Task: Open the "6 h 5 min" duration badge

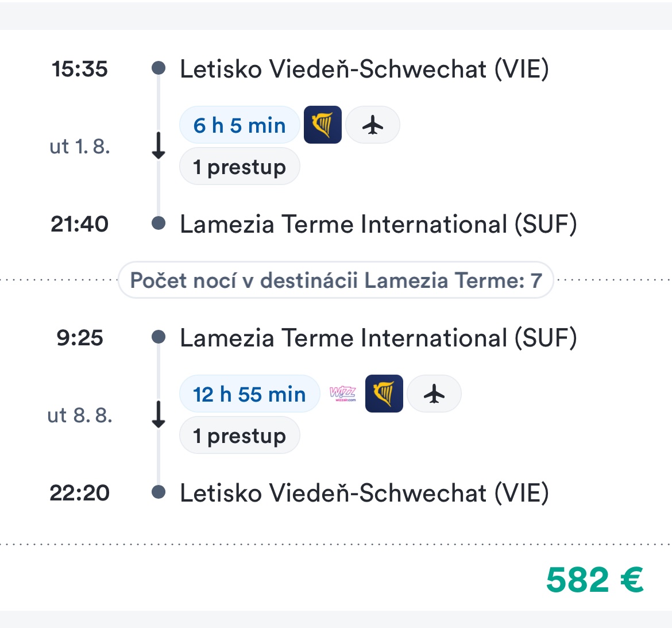Action: 240,125
